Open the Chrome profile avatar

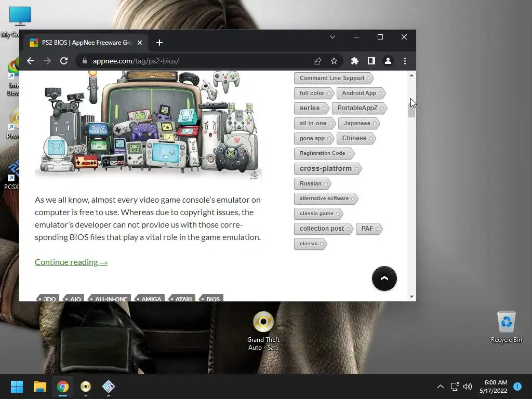tap(388, 61)
